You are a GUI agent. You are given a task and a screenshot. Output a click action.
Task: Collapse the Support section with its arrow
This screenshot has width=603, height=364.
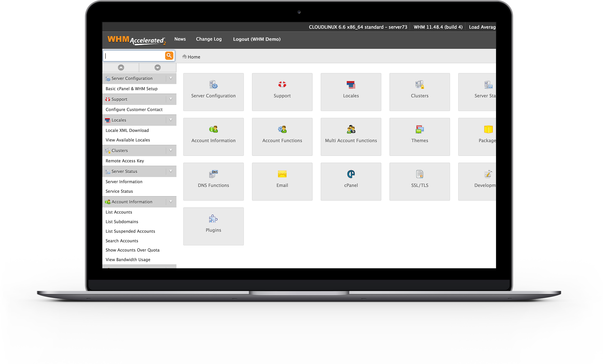click(x=171, y=99)
